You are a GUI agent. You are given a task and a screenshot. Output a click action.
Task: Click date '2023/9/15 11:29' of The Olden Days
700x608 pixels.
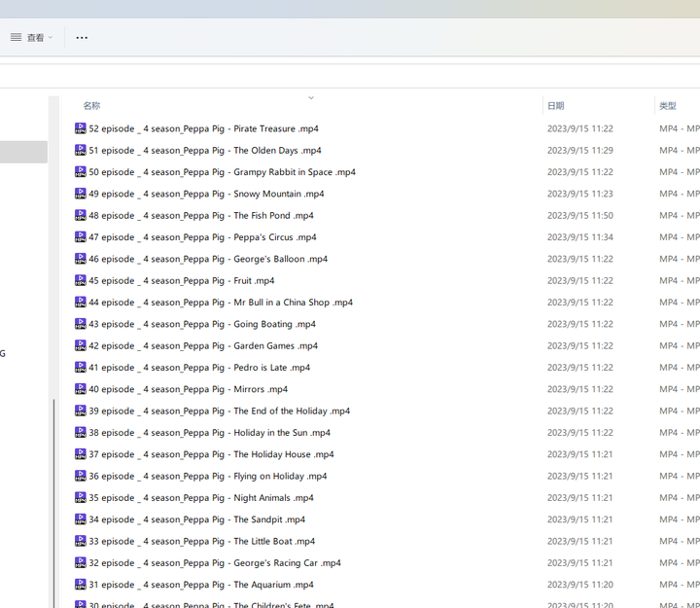pyautogui.click(x=579, y=150)
